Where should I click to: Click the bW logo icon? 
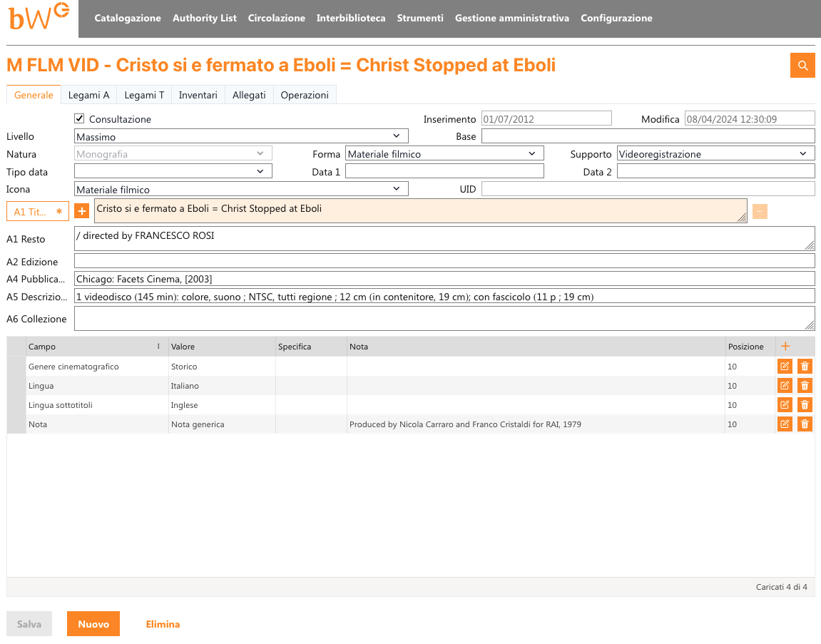pos(39,18)
